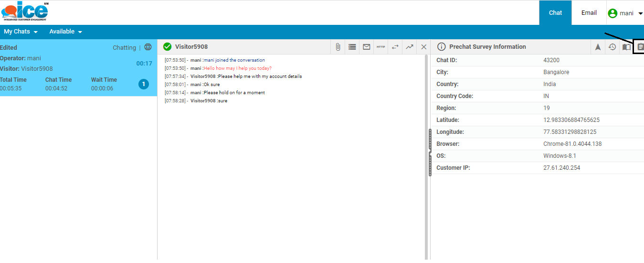Close the Visitor5908 chat with X icon

pyautogui.click(x=423, y=47)
